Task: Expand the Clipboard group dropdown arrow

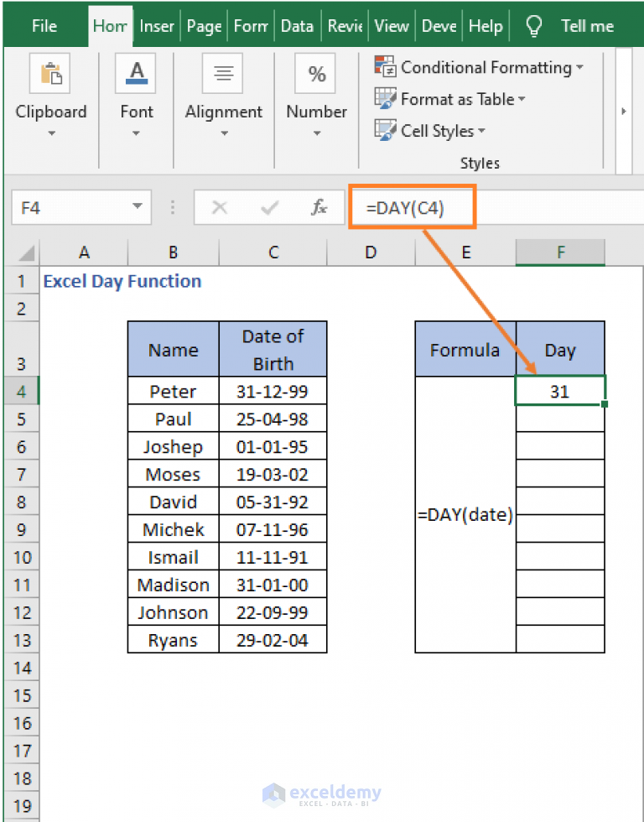Action: tap(51, 133)
